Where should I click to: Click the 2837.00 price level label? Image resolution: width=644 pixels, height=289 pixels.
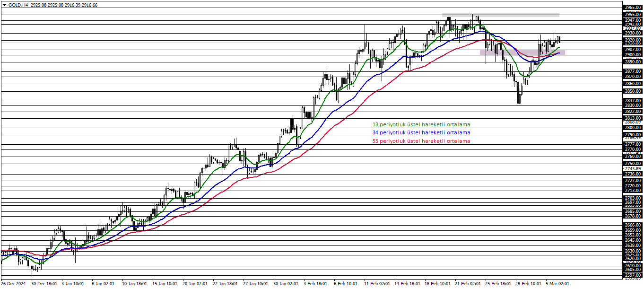(633, 101)
